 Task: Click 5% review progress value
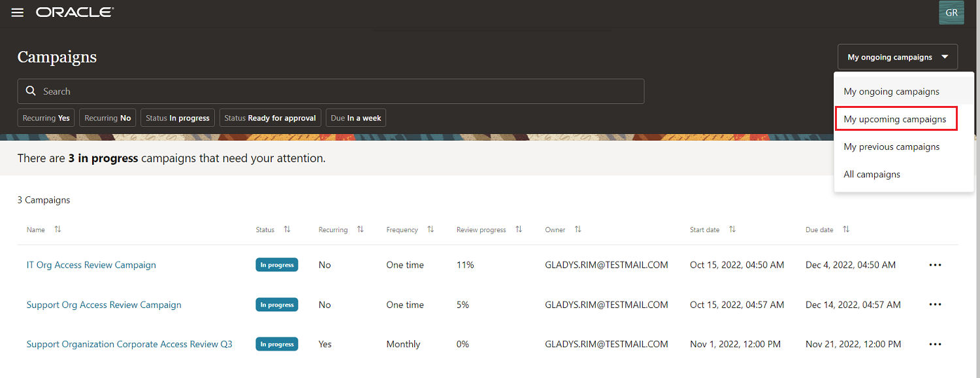[x=463, y=305]
